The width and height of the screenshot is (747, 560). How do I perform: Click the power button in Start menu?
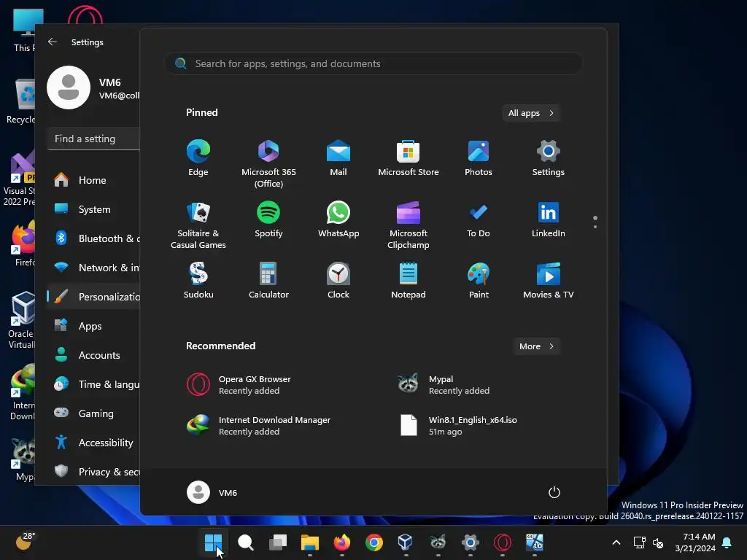pos(554,492)
